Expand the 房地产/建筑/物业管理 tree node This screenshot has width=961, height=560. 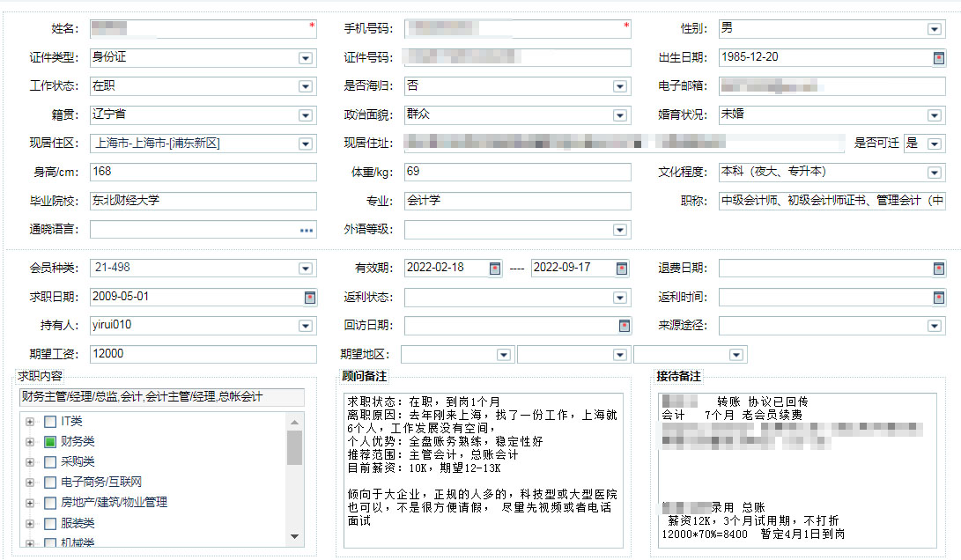29,503
